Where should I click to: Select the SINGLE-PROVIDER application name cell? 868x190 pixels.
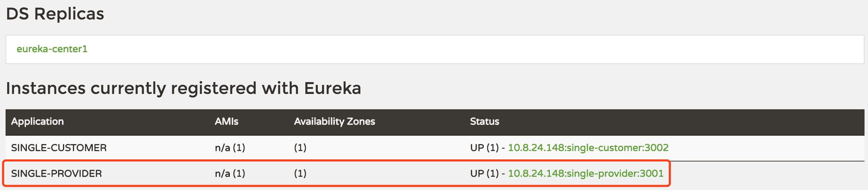tap(56, 174)
